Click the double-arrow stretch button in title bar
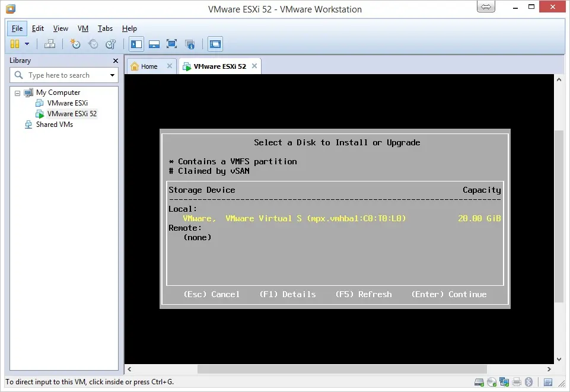 click(x=486, y=7)
